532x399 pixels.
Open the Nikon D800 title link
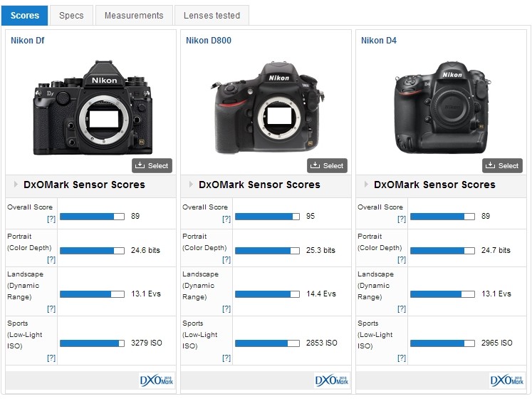(x=208, y=41)
